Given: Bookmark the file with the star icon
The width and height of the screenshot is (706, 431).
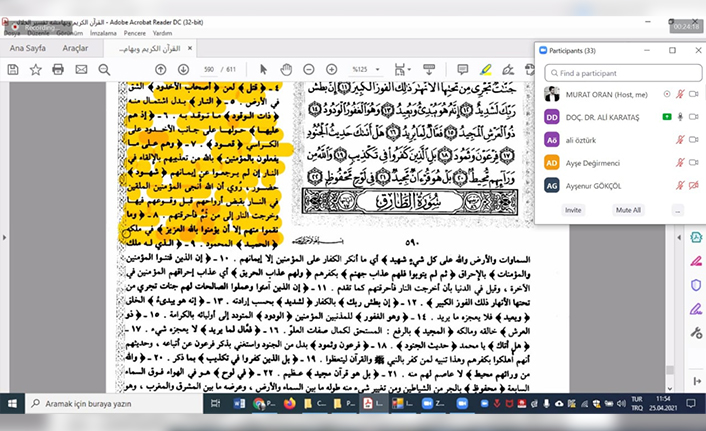Looking at the screenshot, I should pyautogui.click(x=36, y=69).
